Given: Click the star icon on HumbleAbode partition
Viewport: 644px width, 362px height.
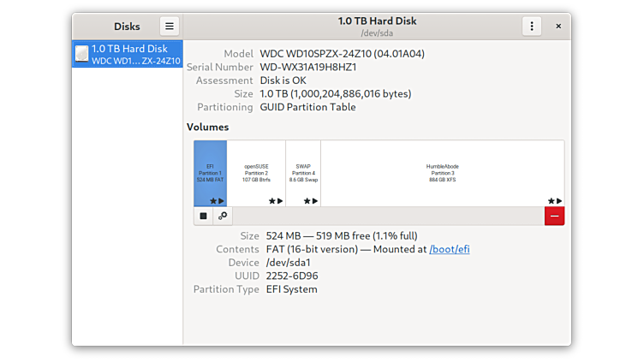Looking at the screenshot, I should [551, 201].
